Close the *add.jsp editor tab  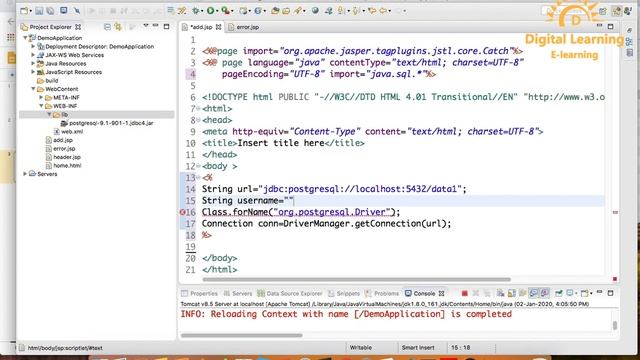(219, 27)
